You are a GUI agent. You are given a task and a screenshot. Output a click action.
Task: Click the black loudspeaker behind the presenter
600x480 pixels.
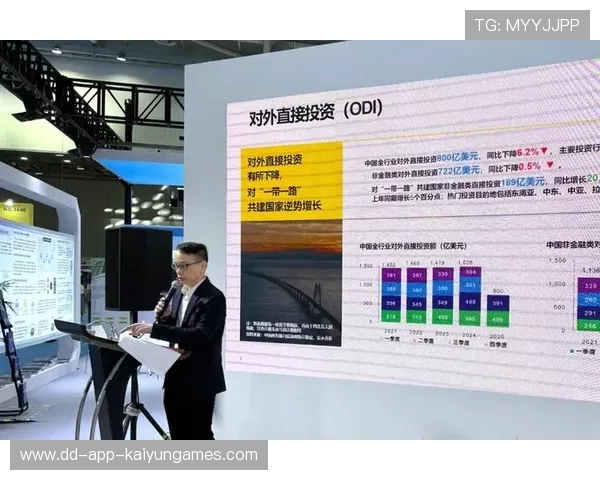pos(139,268)
